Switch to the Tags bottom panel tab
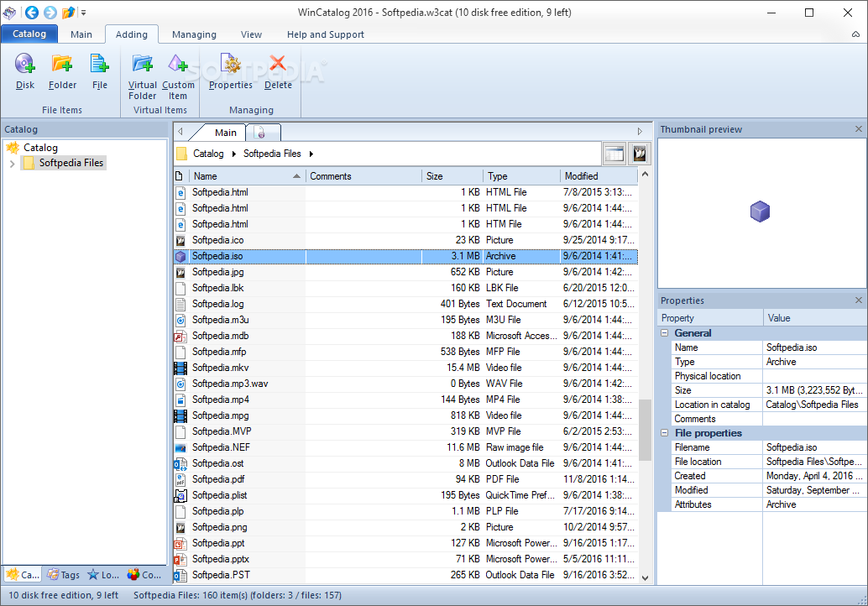 point(64,575)
